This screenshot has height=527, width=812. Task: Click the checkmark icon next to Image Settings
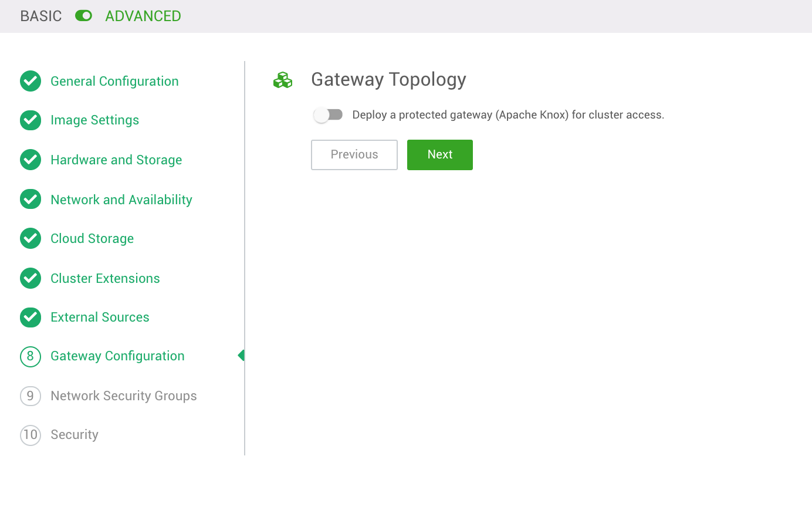(x=31, y=120)
